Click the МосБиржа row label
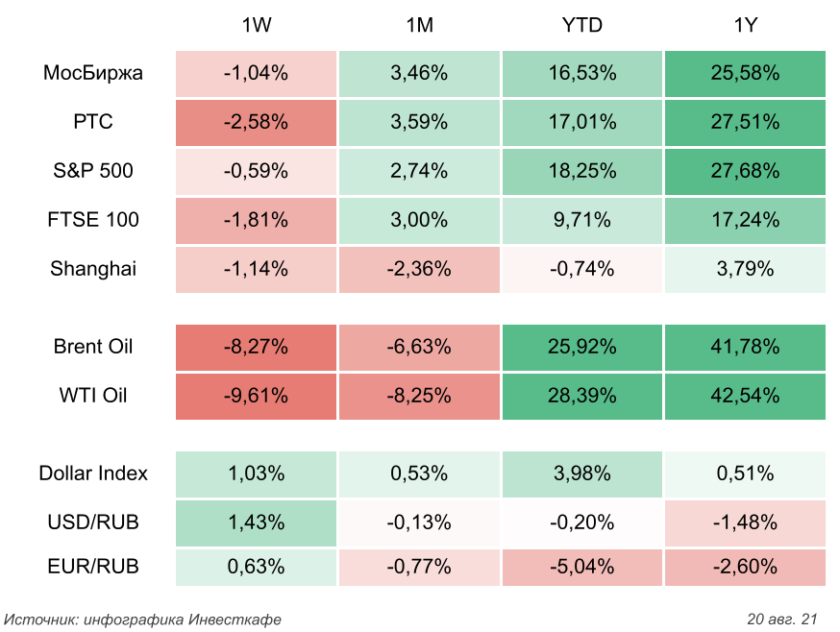Viewport: 840px width, 632px height. (x=93, y=73)
